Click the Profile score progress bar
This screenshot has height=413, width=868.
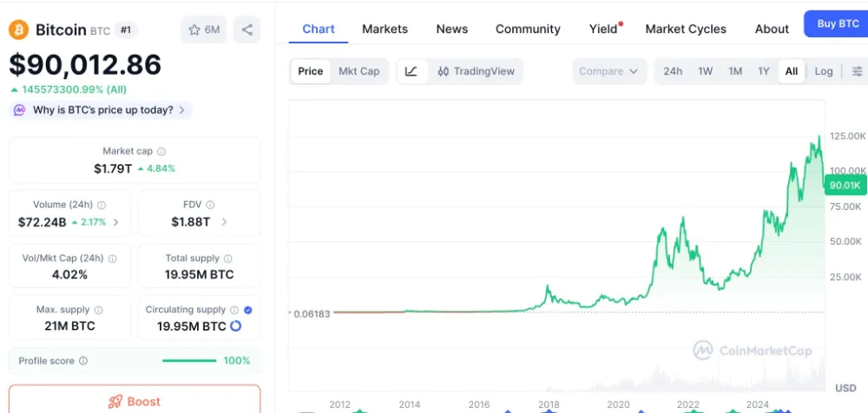(x=189, y=361)
